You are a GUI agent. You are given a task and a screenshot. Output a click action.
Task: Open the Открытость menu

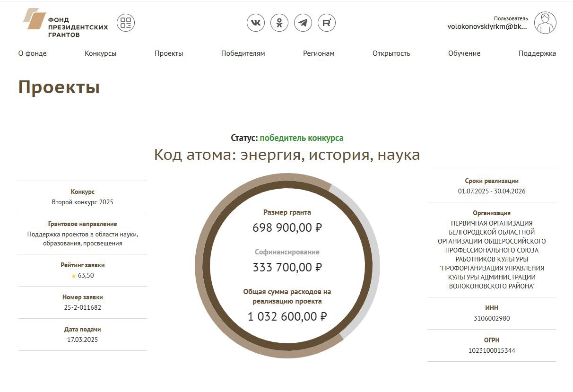click(391, 53)
